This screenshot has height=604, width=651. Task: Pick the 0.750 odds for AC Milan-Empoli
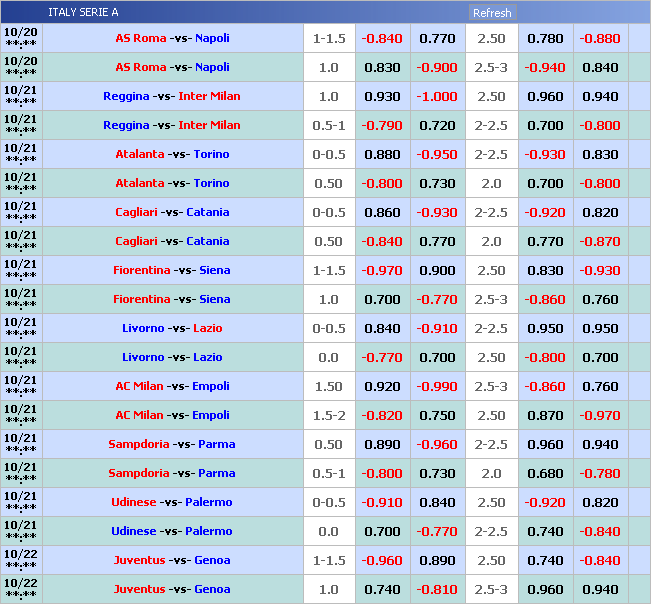(437, 415)
